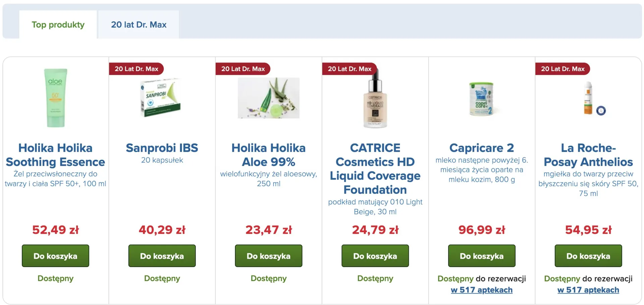
Task: Click the Holika Holika sunscreen tube image
Action: (55, 98)
